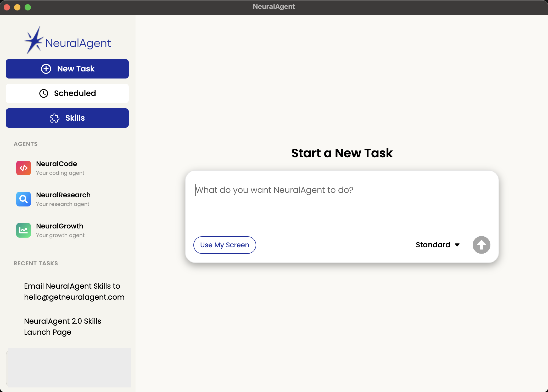Open the NeuralGrowth growth agent
This screenshot has width=548, height=392.
(x=60, y=230)
